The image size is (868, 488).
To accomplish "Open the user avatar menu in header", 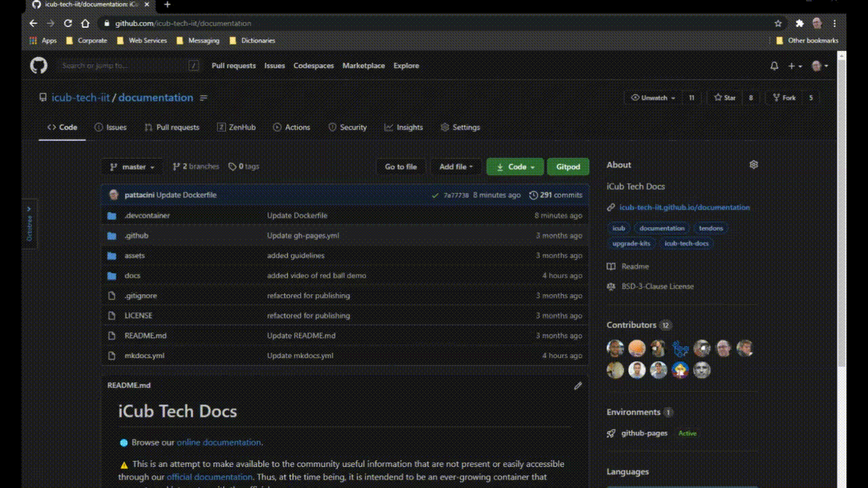I will click(x=820, y=66).
